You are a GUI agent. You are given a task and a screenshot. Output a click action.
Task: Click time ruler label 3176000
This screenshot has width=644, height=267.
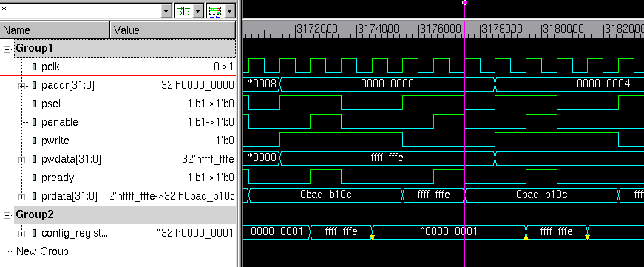click(x=440, y=30)
